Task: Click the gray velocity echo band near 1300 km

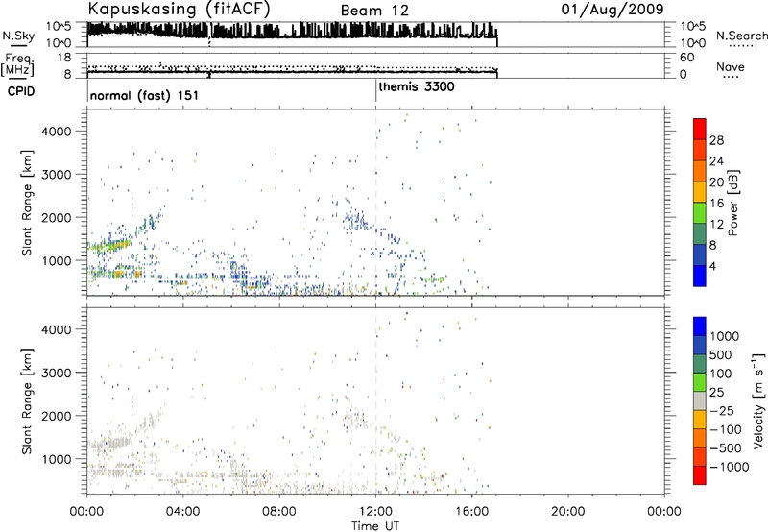Action: (110, 443)
